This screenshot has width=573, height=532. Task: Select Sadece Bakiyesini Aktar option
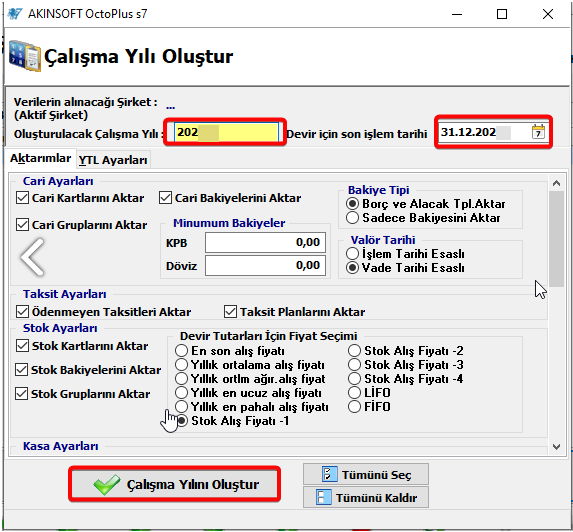352,218
